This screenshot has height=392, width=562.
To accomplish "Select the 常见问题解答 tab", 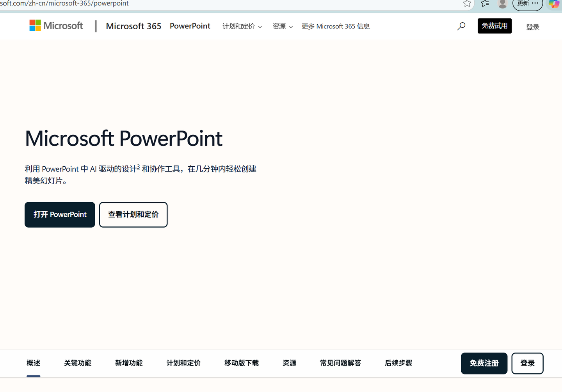I will pos(340,363).
